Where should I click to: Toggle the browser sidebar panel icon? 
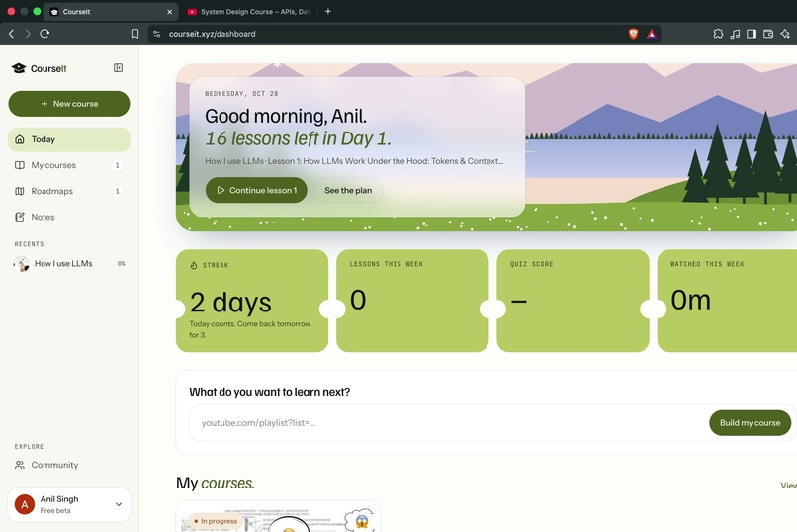tap(752, 34)
